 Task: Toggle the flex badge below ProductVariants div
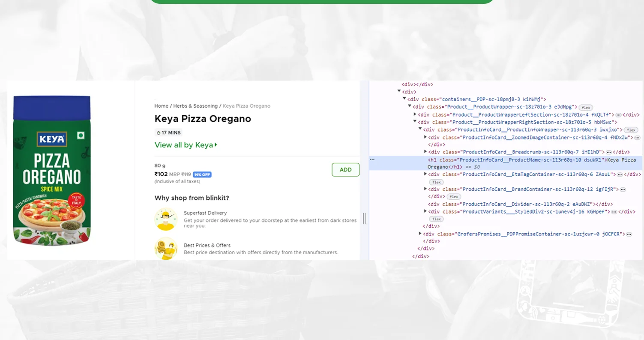pyautogui.click(x=436, y=219)
